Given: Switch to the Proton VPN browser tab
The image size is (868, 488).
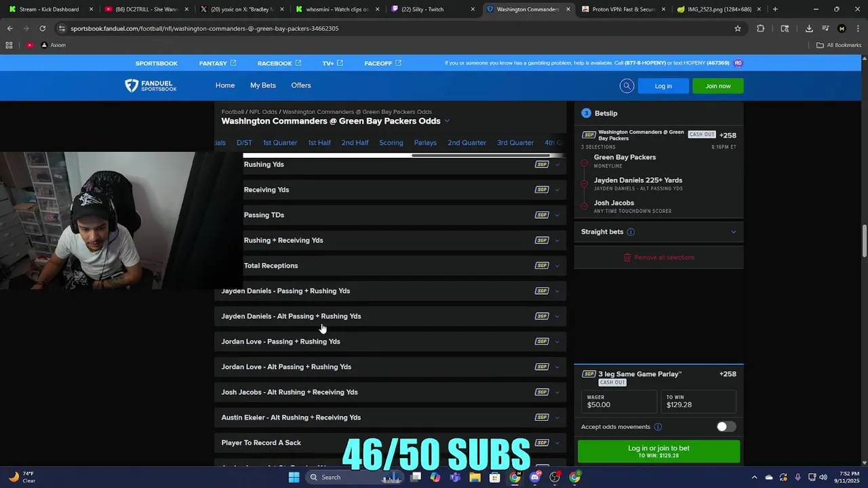Looking at the screenshot, I should [624, 9].
